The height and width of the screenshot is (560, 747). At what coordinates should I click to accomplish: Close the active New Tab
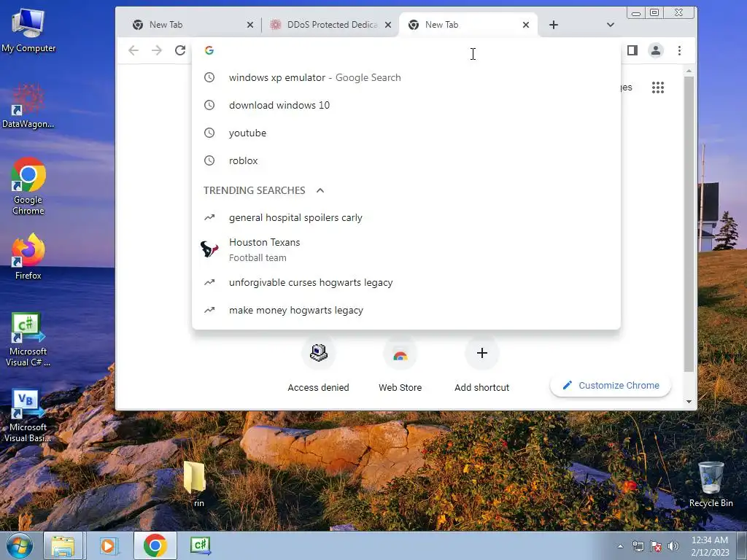526,25
